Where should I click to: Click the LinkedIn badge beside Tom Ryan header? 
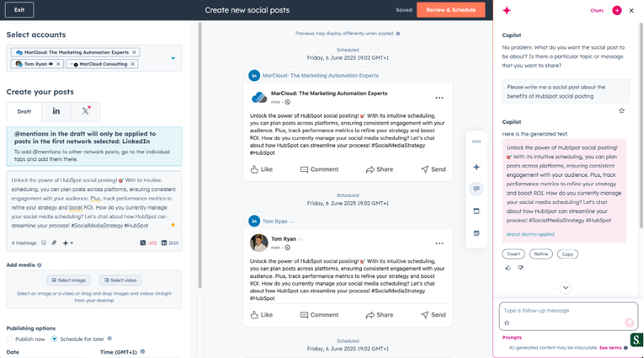coord(254,221)
